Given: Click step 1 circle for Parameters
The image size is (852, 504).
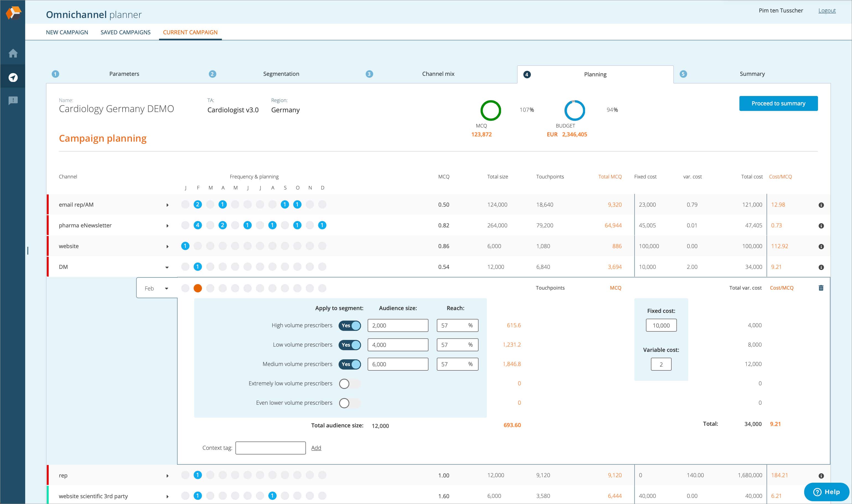Looking at the screenshot, I should pos(55,74).
